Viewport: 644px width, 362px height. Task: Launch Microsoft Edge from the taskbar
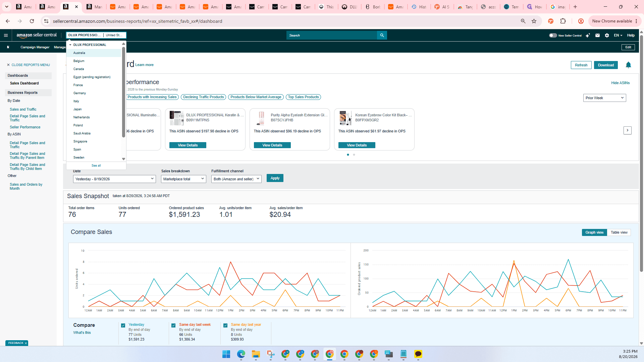(x=241, y=354)
